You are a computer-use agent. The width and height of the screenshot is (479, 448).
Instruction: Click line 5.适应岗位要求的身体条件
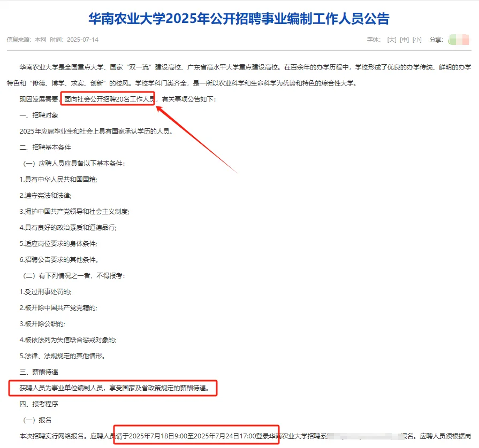pyautogui.click(x=58, y=244)
